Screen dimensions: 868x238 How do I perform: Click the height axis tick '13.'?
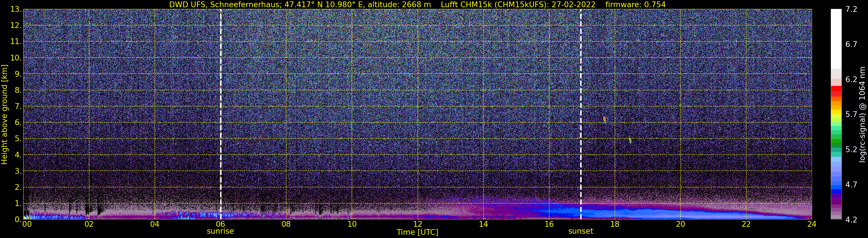point(16,10)
